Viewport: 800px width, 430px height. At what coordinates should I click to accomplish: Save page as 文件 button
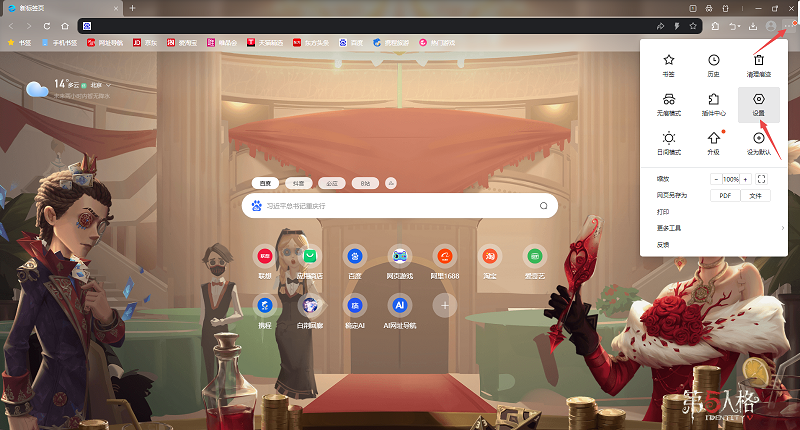click(755, 195)
